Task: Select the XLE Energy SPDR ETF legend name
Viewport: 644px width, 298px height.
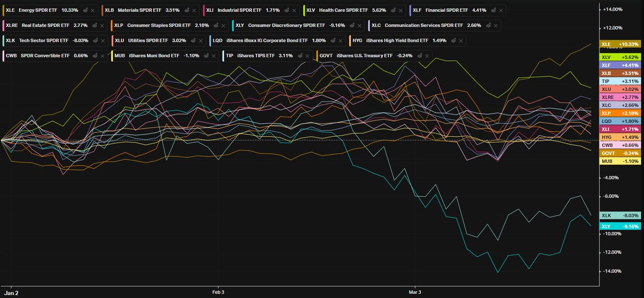Action: coord(38,10)
